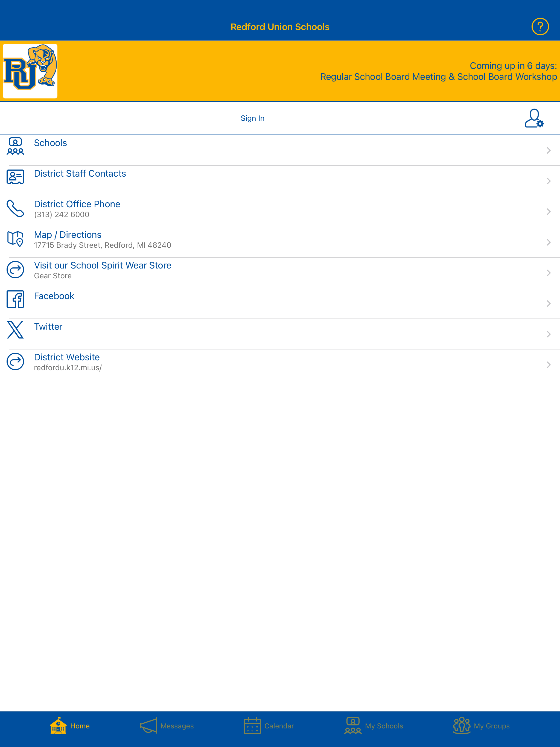Open user account settings icon
The image size is (560, 747).
coord(534,118)
